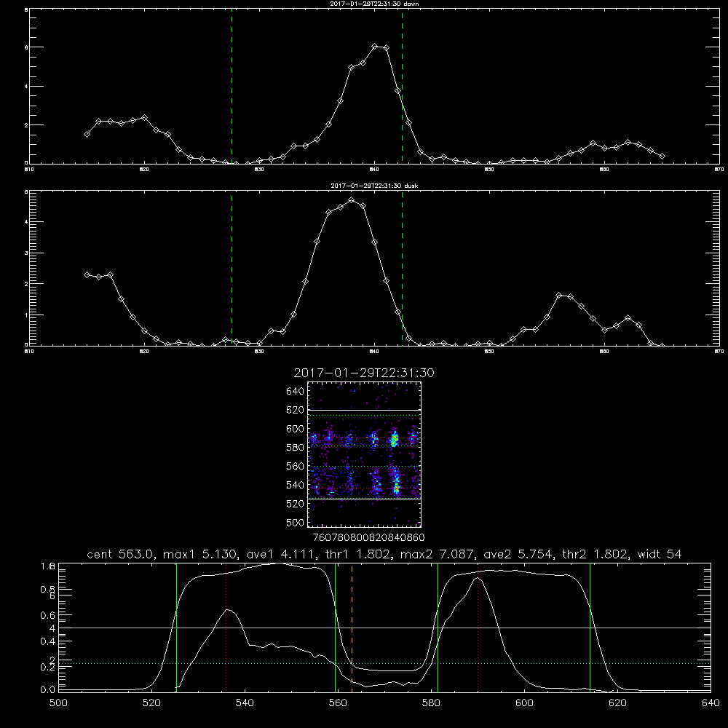Image resolution: width=728 pixels, height=728 pixels.
Task: Click the last diamond marker of the dawn curve
Action: coord(662,157)
